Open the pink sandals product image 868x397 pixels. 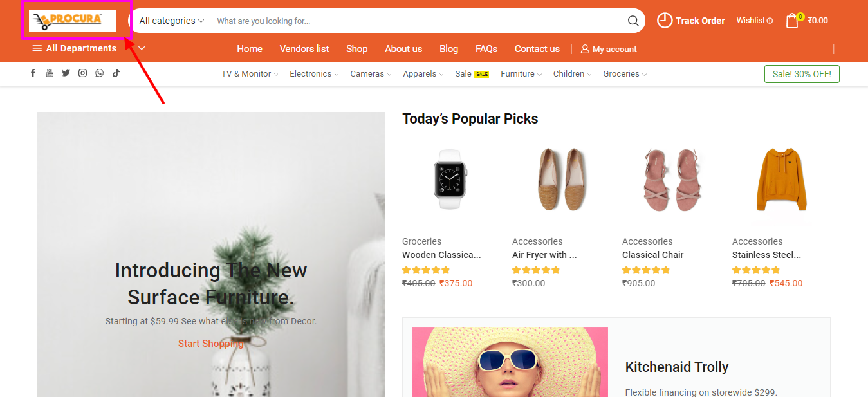(x=671, y=179)
